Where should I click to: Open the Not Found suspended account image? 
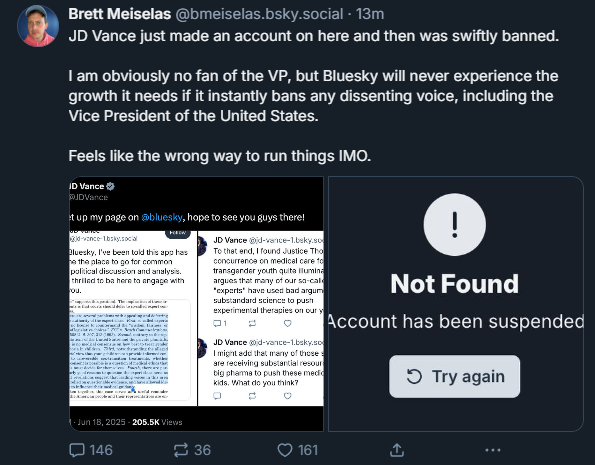coord(456,304)
